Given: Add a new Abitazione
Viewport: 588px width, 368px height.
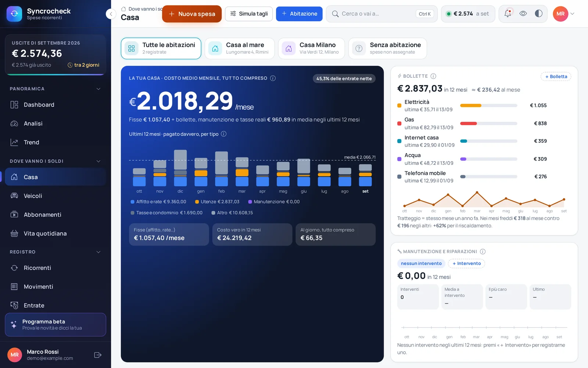Looking at the screenshot, I should pyautogui.click(x=299, y=14).
